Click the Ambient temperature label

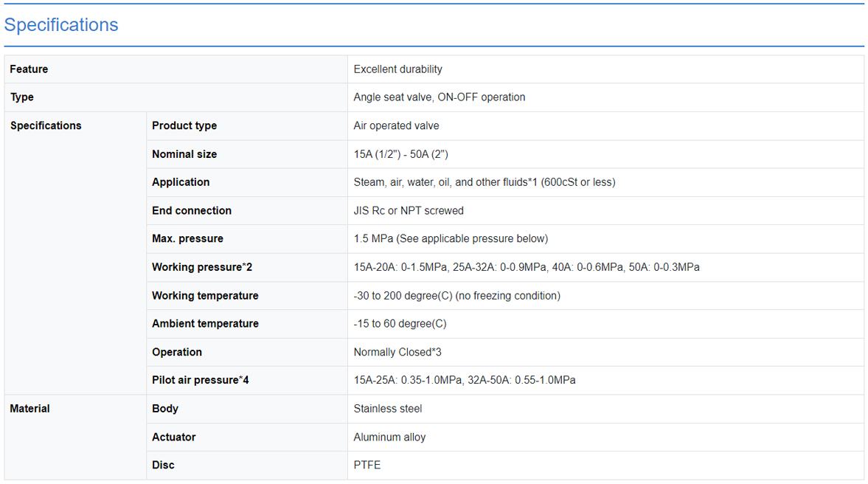tap(205, 324)
